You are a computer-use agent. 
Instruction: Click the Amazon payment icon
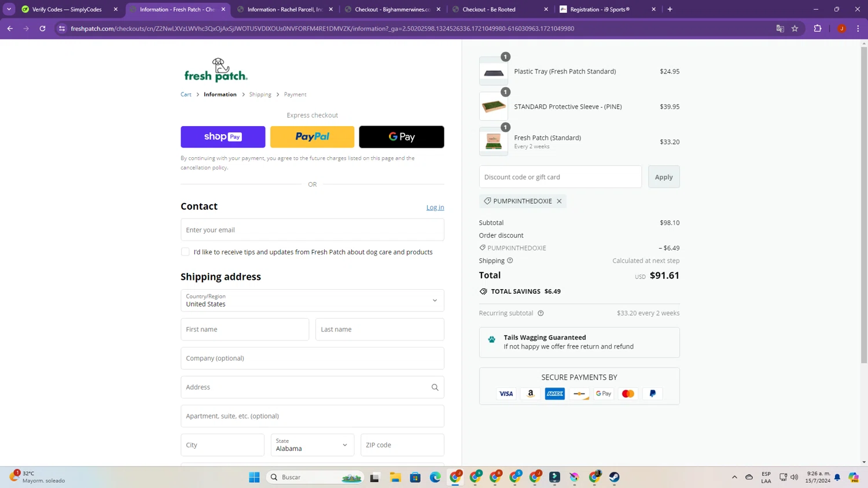531,394
